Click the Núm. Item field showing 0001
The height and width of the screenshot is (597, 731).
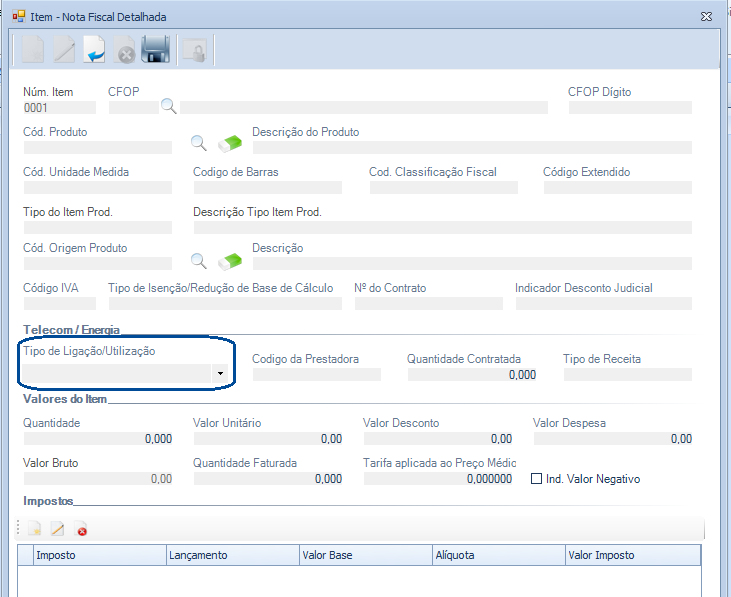pos(59,107)
